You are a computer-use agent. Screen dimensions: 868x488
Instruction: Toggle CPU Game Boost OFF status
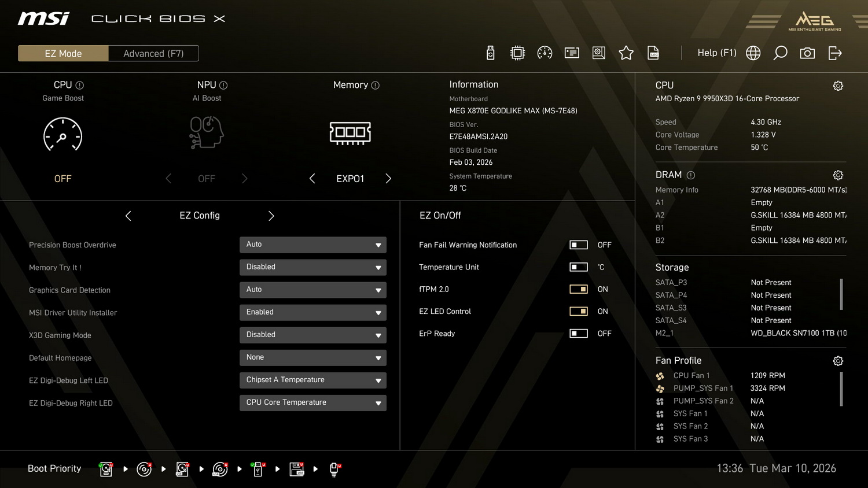pos(62,179)
